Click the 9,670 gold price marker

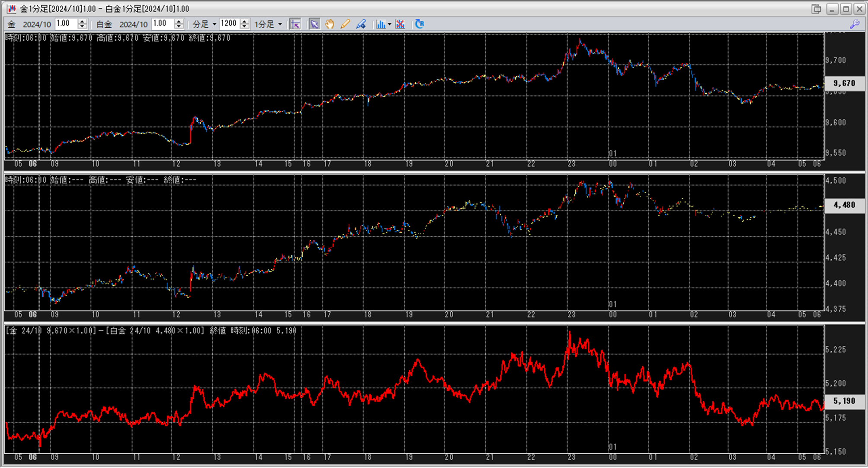point(844,83)
